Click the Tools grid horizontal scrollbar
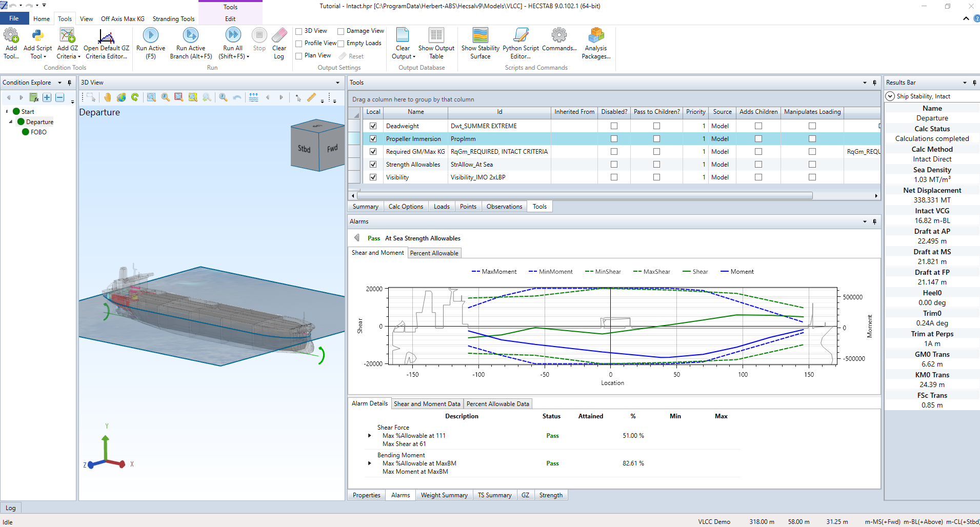 585,196
